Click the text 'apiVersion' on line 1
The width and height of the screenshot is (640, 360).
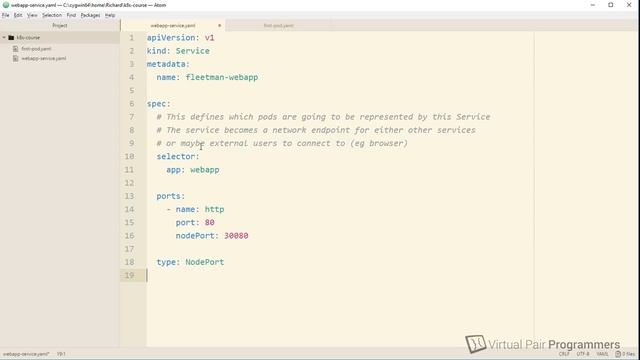coord(171,38)
